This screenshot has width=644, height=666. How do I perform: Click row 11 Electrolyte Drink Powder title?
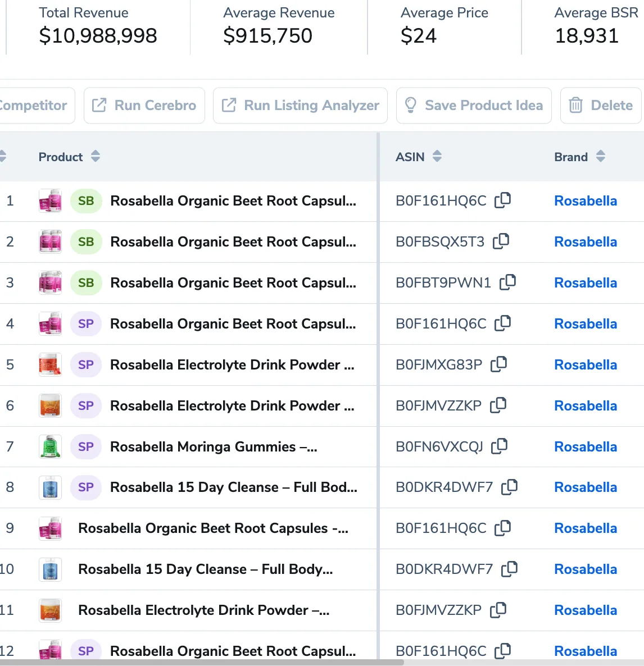point(203,610)
